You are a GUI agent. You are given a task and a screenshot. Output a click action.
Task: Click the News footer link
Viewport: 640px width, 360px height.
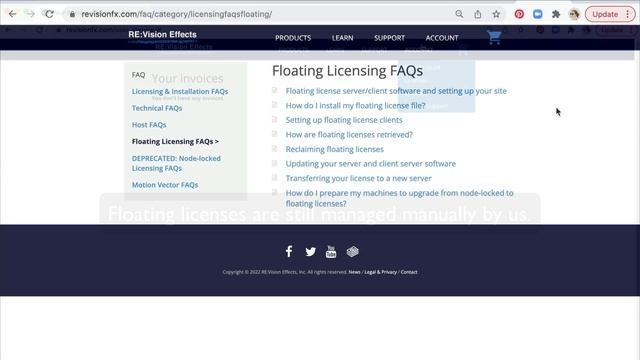click(x=354, y=272)
